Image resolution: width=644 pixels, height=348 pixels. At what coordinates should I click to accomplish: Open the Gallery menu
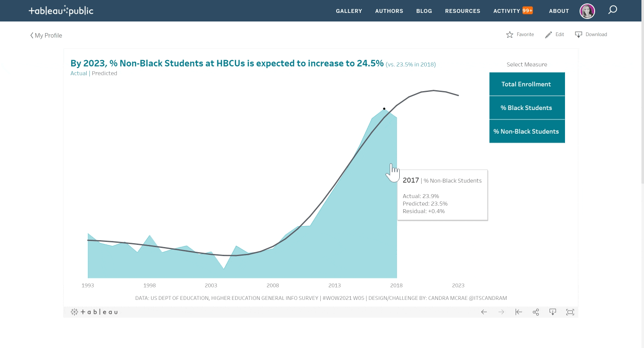click(x=349, y=11)
